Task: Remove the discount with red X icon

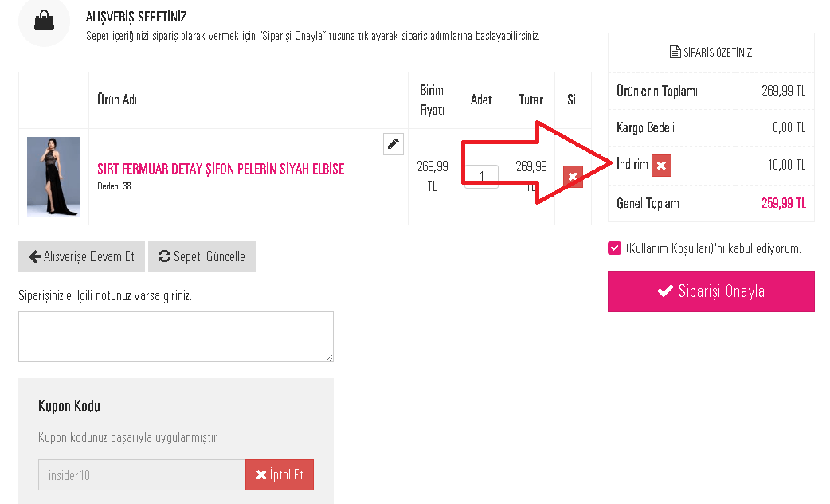Action: [x=661, y=166]
